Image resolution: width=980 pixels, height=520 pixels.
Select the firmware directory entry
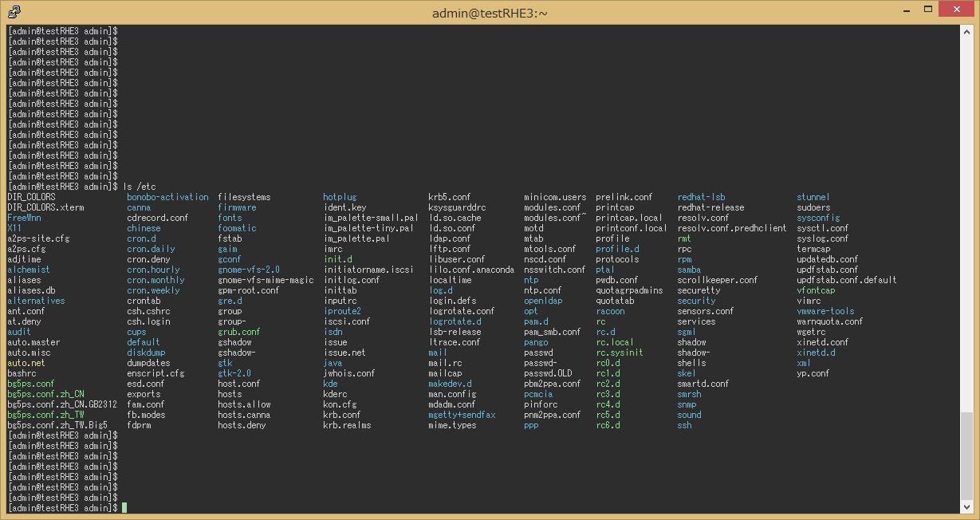(237, 207)
